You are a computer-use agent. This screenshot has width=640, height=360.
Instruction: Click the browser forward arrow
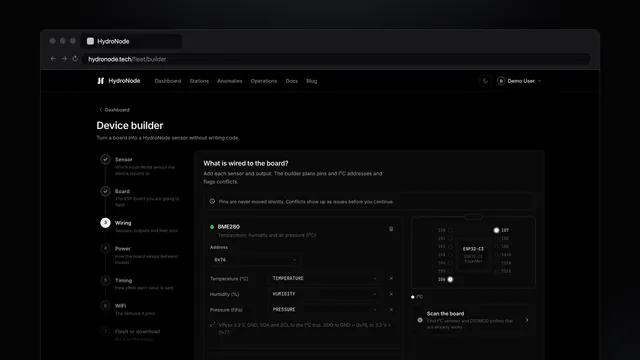pos(64,59)
